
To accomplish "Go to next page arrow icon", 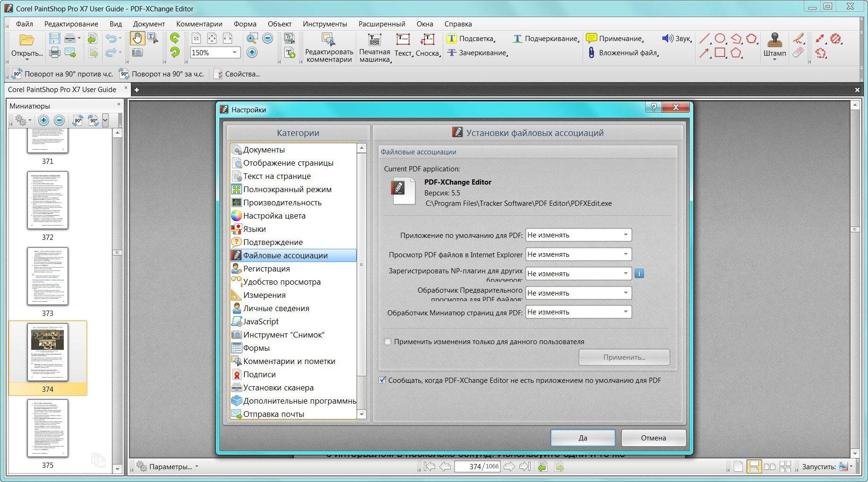I will point(509,466).
